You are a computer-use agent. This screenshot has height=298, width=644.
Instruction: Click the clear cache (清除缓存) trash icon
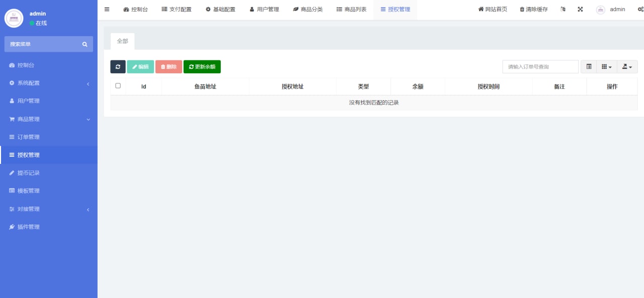tap(533, 9)
